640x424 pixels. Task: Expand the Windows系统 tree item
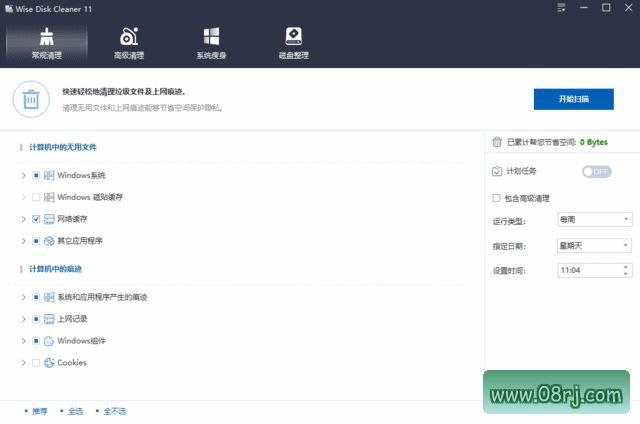tap(23, 175)
